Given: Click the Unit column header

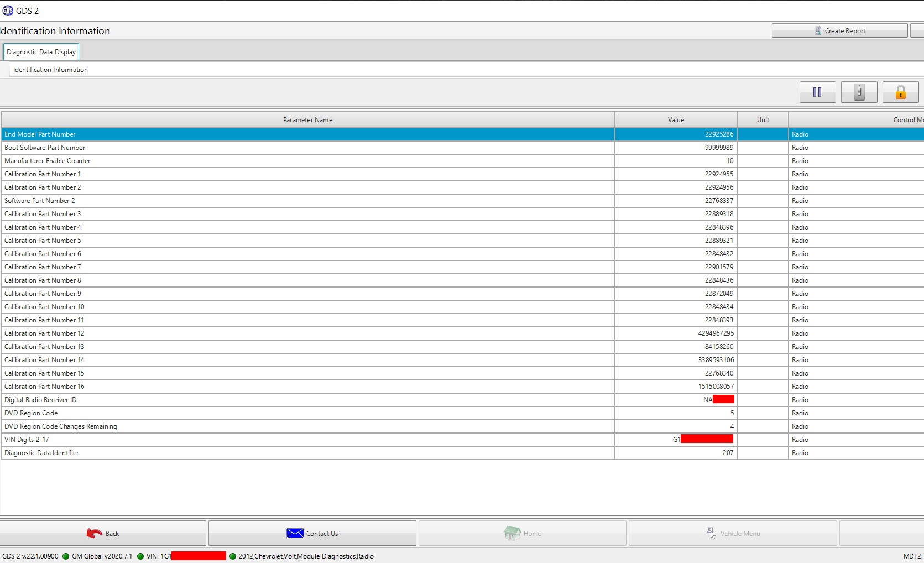Looking at the screenshot, I should coord(763,120).
